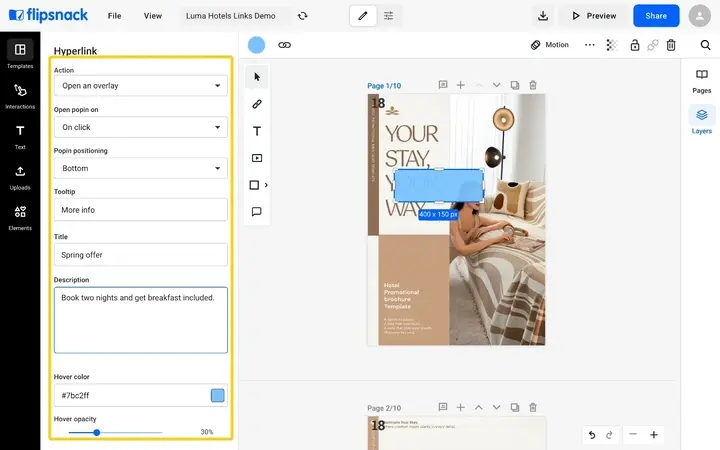Move Page 1 down
This screenshot has height=450, width=720.
(496, 85)
